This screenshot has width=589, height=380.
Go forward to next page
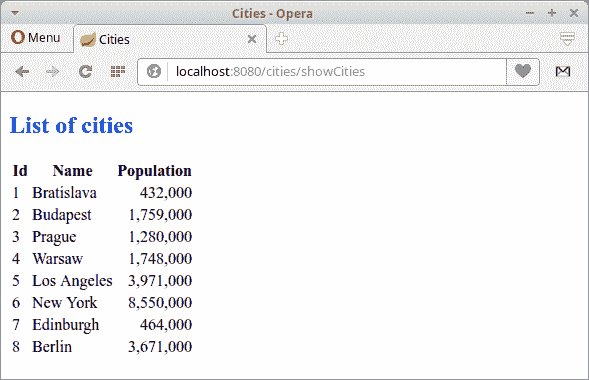pos(53,71)
